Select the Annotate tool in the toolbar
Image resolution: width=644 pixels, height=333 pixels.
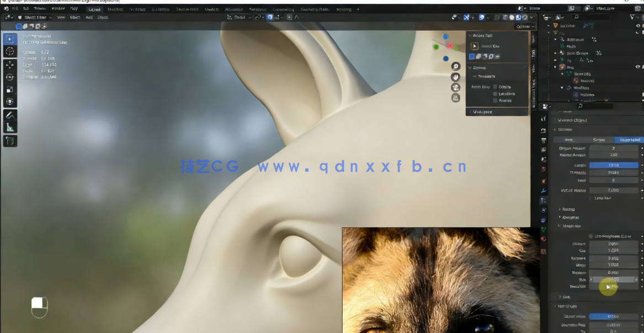pyautogui.click(x=8, y=115)
